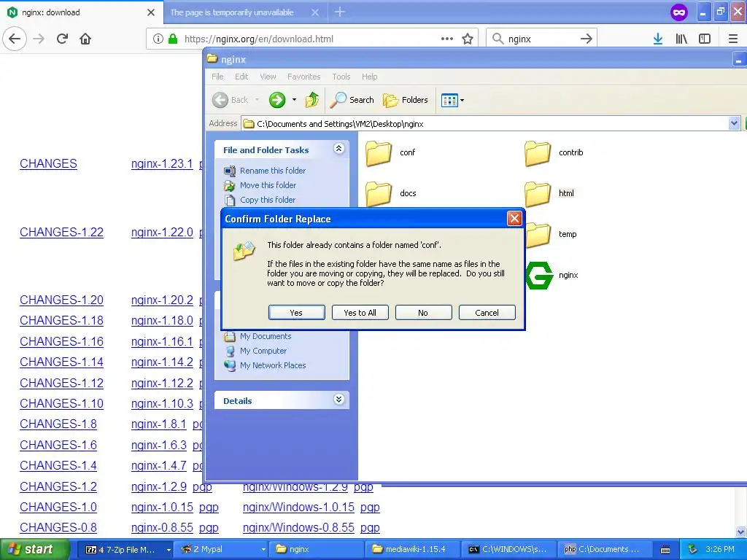Open the Favorites menu in Explorer
This screenshot has width=747, height=560.
click(304, 77)
